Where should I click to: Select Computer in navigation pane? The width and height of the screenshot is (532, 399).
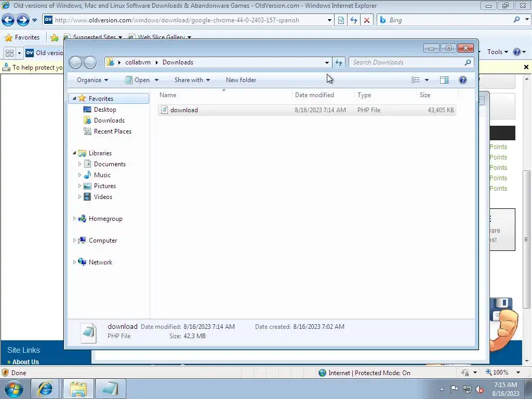point(102,241)
